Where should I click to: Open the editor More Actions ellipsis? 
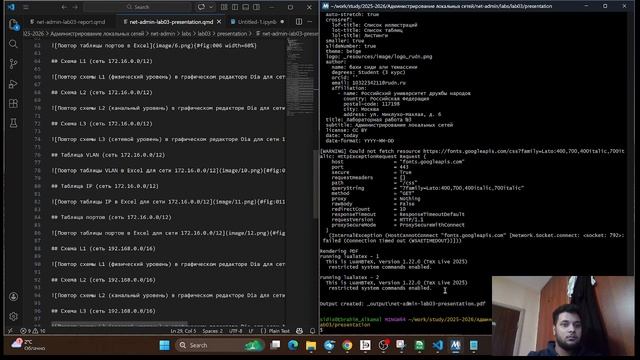pos(310,22)
